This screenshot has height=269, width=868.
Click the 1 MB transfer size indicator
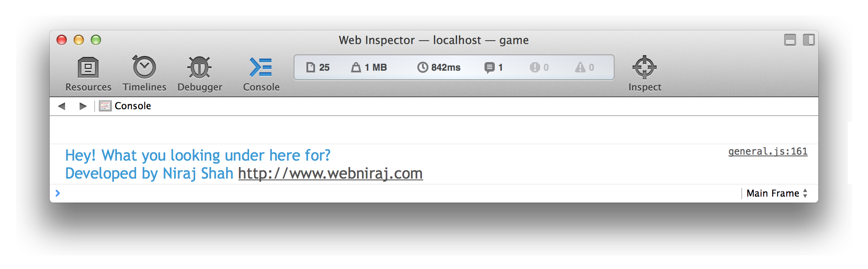click(369, 67)
